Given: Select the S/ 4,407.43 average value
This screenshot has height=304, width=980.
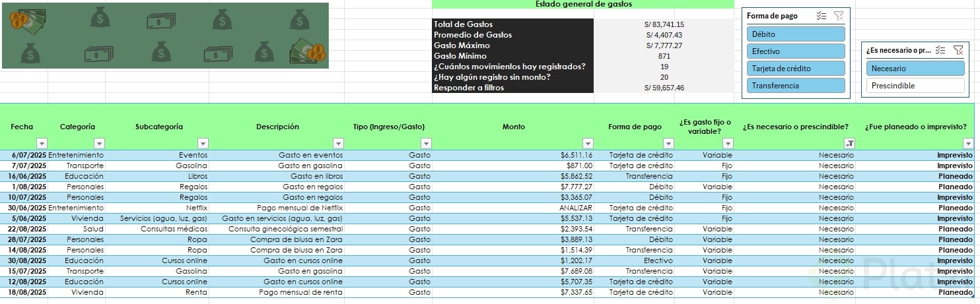Looking at the screenshot, I should click(x=664, y=35).
